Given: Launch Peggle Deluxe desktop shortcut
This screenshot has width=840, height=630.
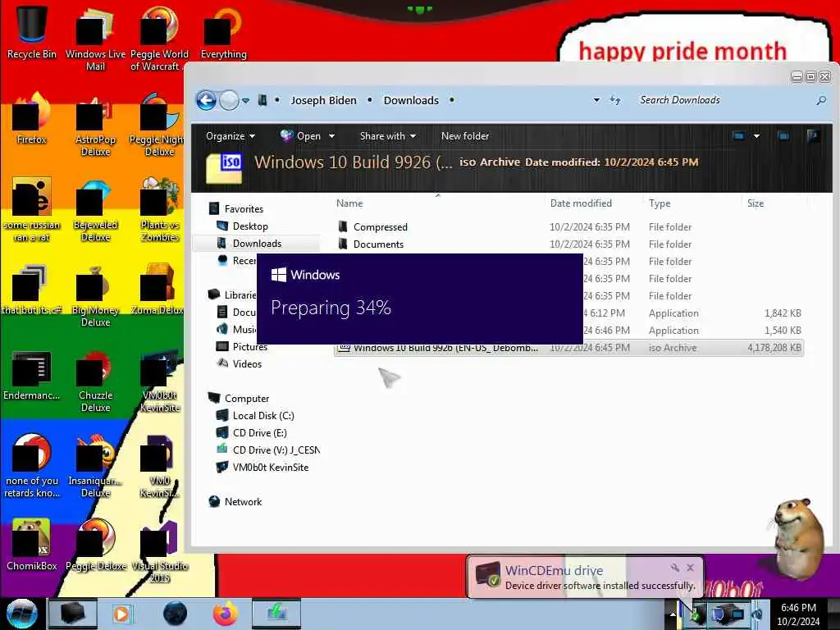Looking at the screenshot, I should (95, 545).
